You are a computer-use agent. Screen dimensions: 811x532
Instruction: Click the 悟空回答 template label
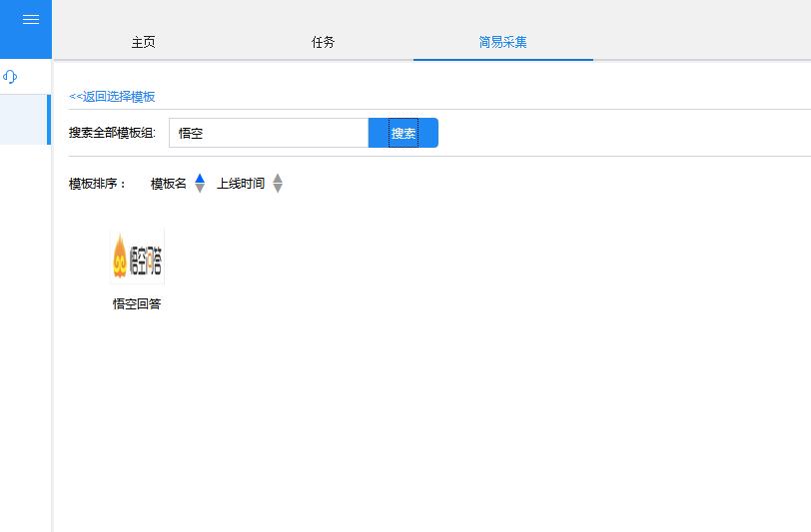pos(137,304)
